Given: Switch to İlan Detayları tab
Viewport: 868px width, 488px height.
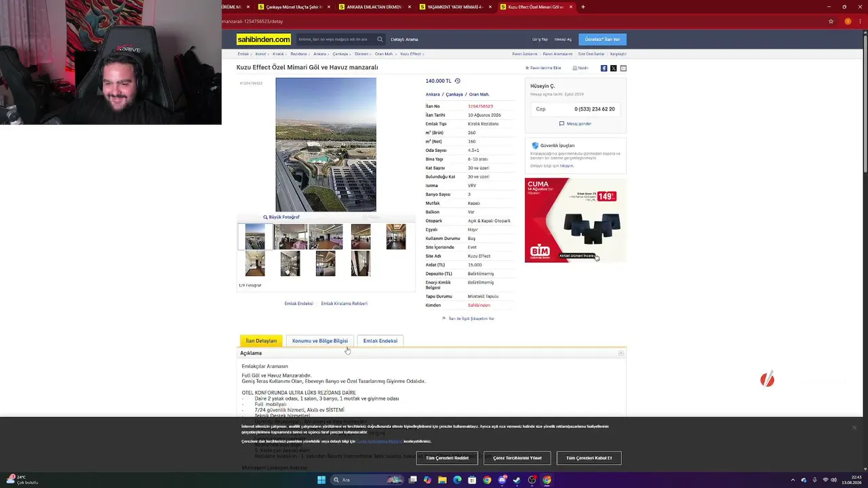Looking at the screenshot, I should coord(261,341).
